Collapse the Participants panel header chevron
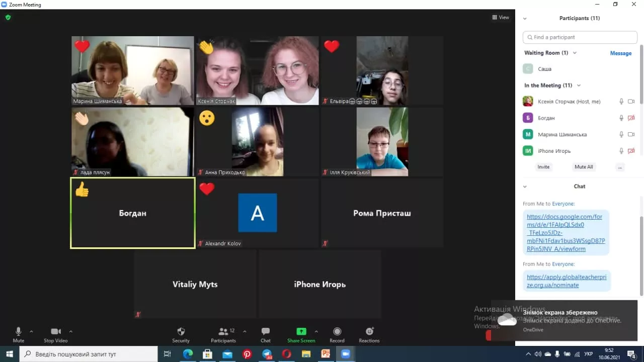644x362 pixels. (x=525, y=19)
